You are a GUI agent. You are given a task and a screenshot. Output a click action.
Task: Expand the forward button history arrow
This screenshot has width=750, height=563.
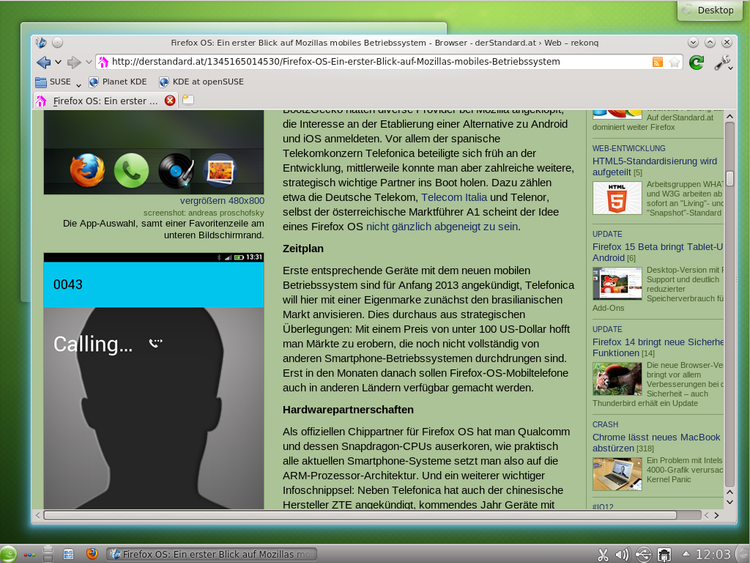87,62
